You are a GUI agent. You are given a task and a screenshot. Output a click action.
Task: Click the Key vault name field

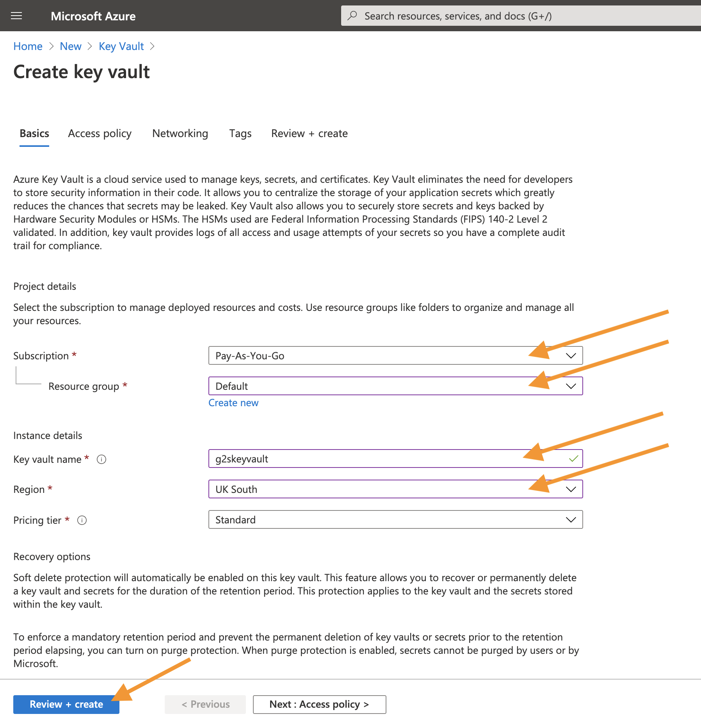point(396,459)
